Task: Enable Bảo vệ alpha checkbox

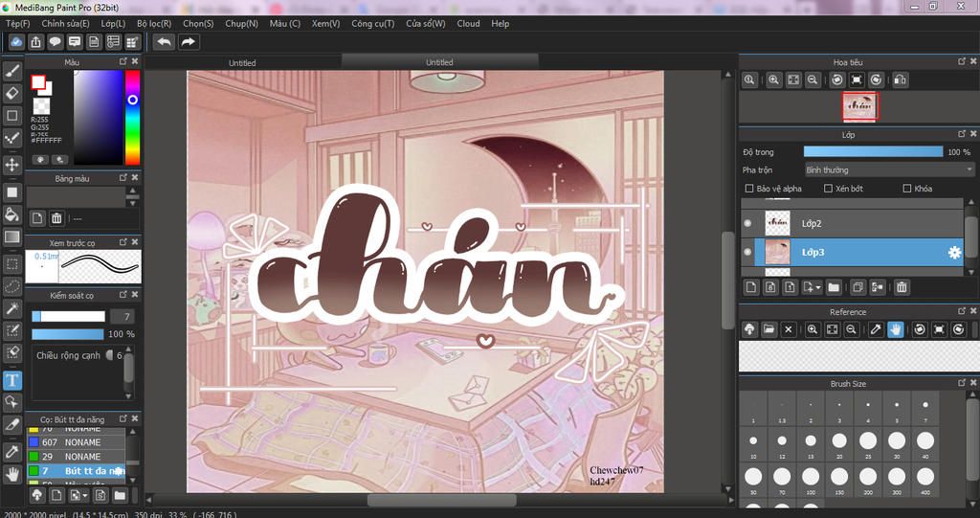Action: coord(749,189)
